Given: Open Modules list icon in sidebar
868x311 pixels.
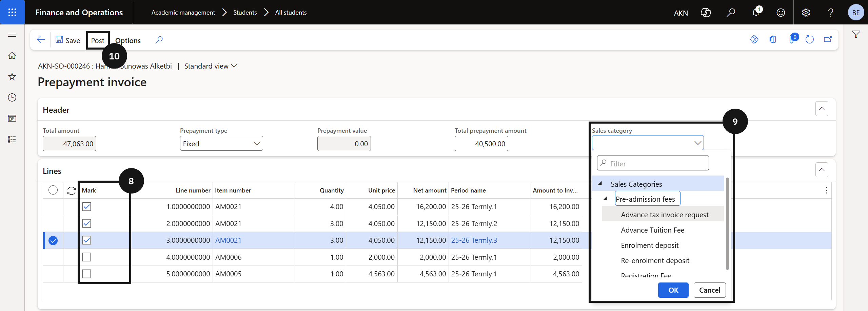Looking at the screenshot, I should (12, 140).
